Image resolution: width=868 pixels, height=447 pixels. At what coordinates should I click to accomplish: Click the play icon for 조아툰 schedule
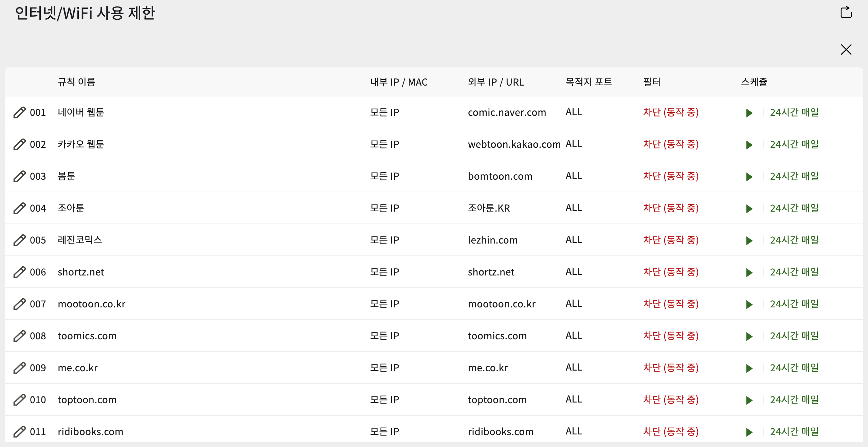click(749, 209)
